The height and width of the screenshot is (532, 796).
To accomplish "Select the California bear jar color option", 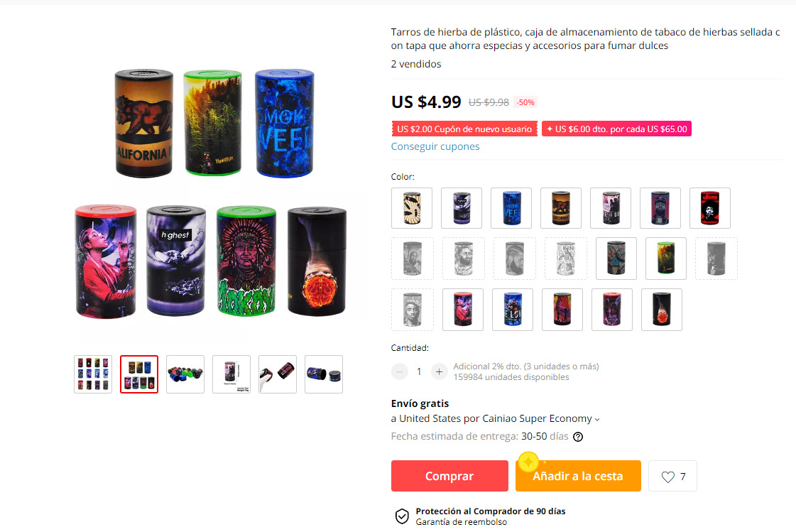I will point(561,208).
